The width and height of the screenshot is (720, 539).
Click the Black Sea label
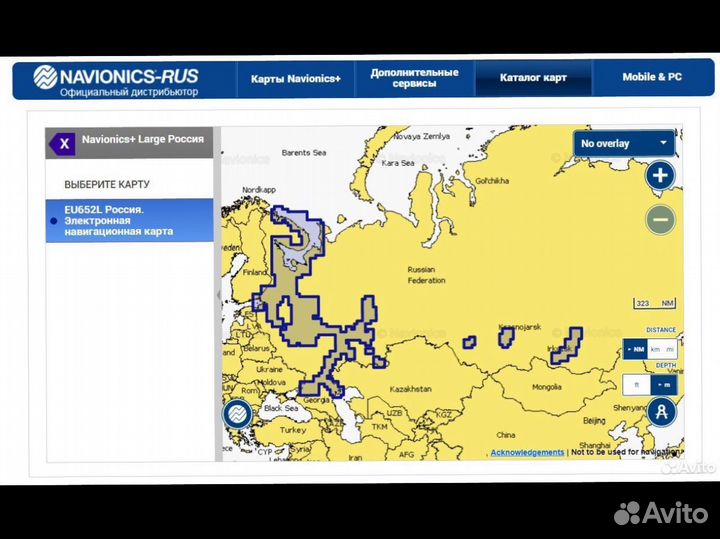click(x=281, y=408)
